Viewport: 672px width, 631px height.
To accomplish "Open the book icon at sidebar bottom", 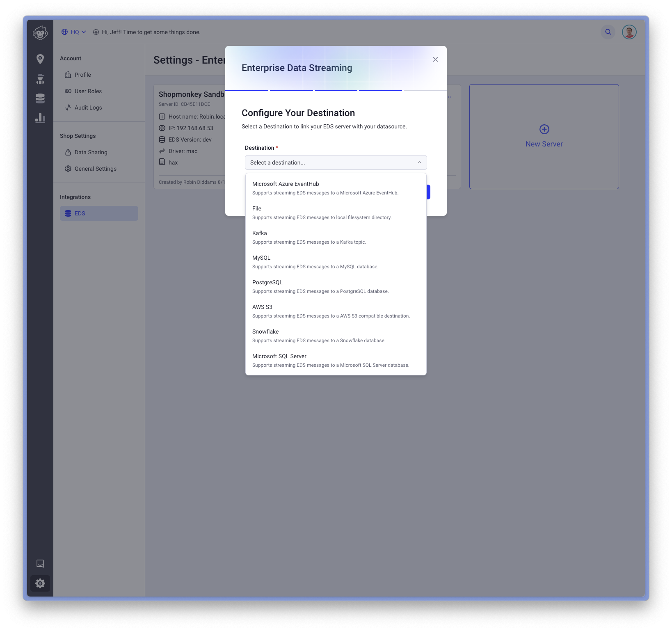I will (40, 563).
